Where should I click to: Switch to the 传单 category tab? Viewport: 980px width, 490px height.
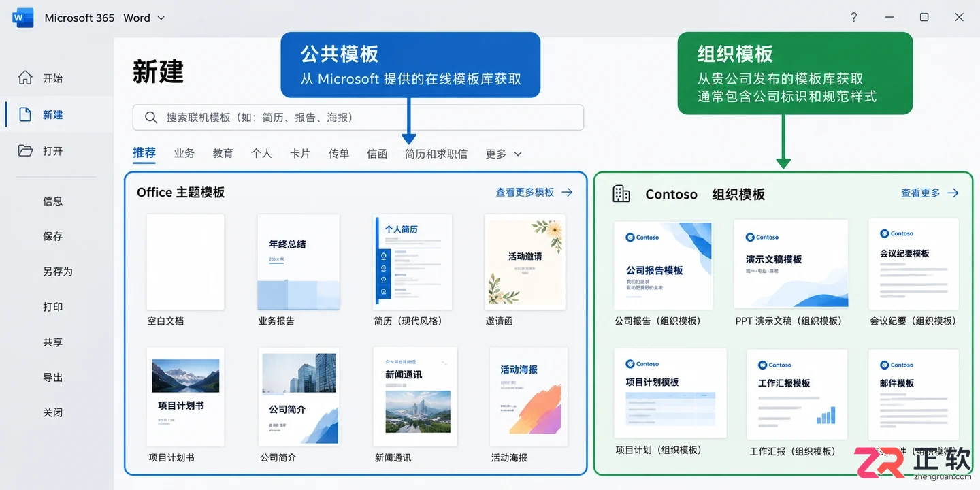[339, 154]
